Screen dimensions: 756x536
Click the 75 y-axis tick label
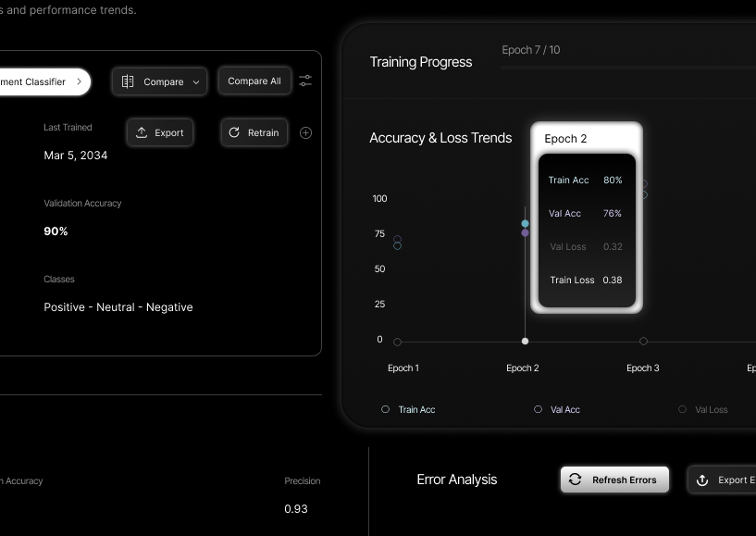pyautogui.click(x=380, y=234)
